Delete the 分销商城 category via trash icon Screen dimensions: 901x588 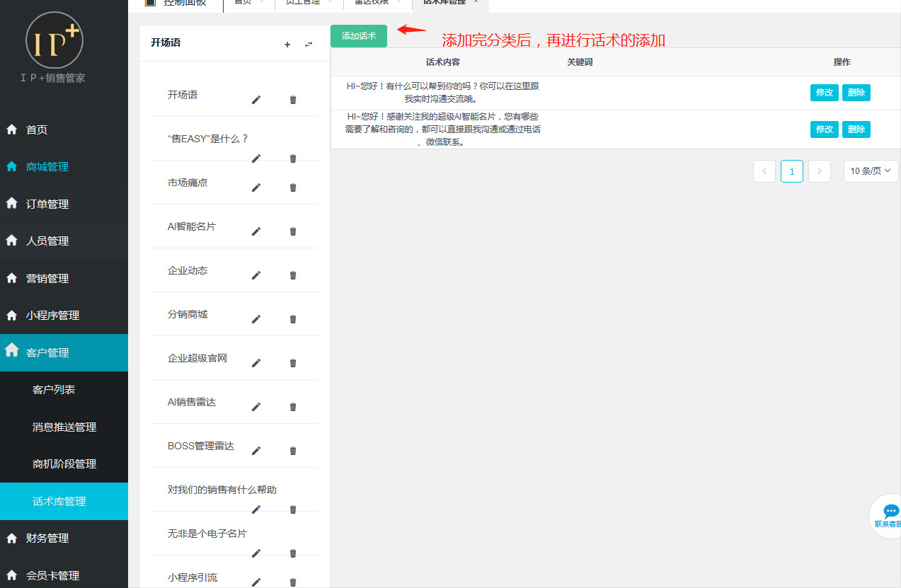293,319
